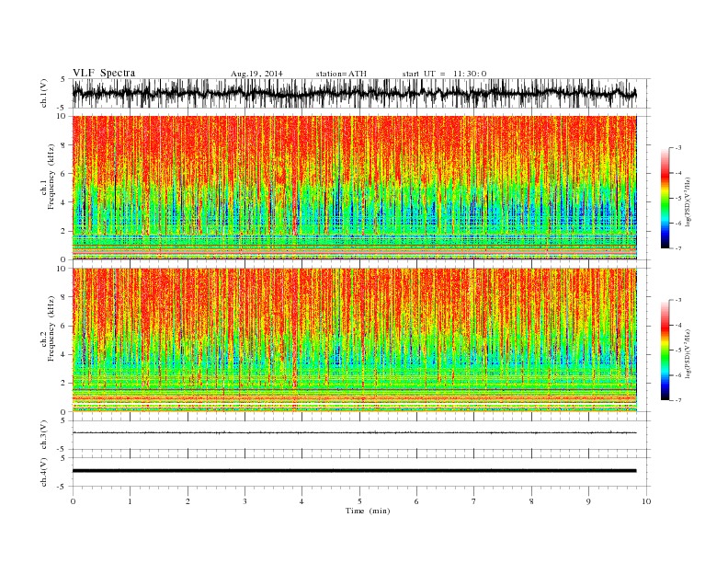Image resolution: width=728 pixels, height=563 pixels.
Task: Click the "-7" tick on ch.2 colorbar
Action: [x=677, y=400]
